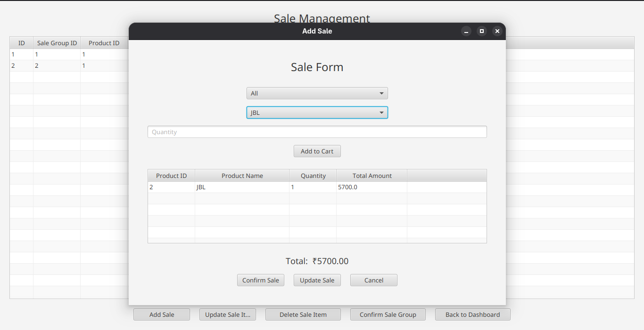Click the Add to Cart button
This screenshot has width=644, height=330.
(x=317, y=151)
